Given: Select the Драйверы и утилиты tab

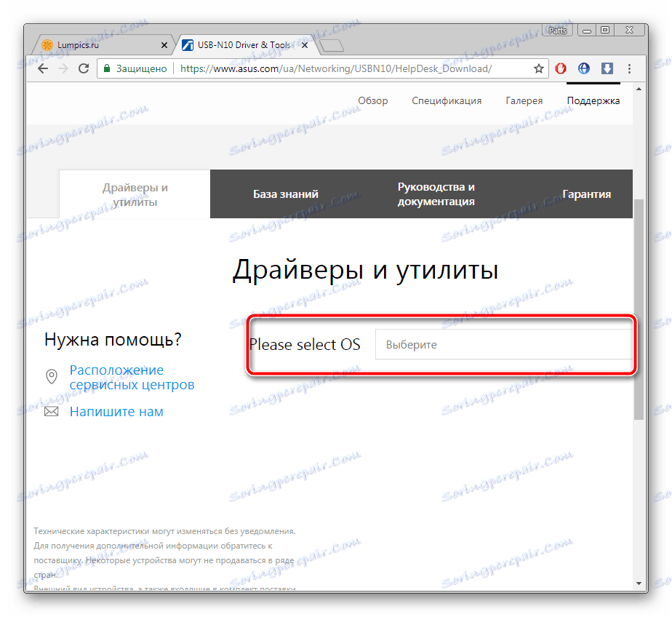Looking at the screenshot, I should click(x=135, y=194).
